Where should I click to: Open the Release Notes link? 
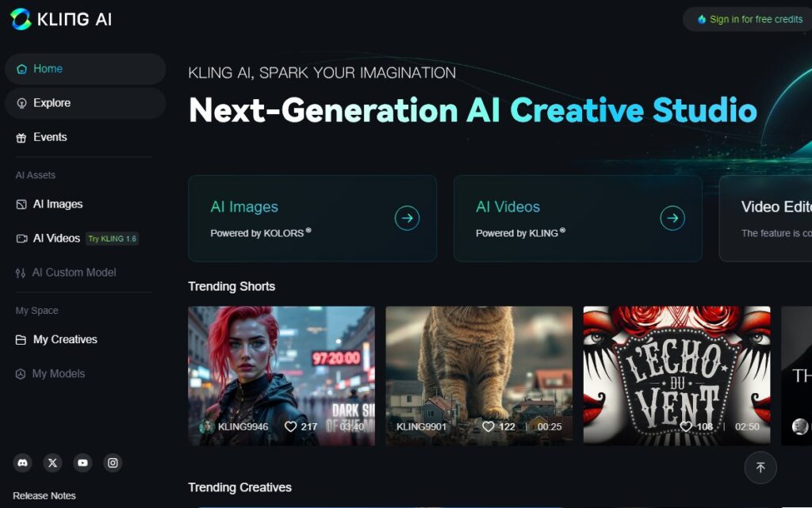pyautogui.click(x=44, y=495)
